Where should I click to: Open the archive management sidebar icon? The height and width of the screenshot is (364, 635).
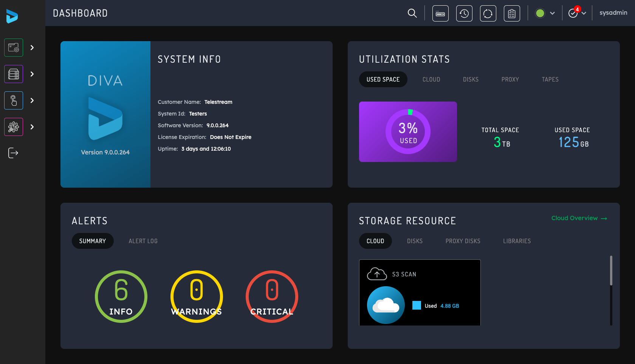[14, 48]
